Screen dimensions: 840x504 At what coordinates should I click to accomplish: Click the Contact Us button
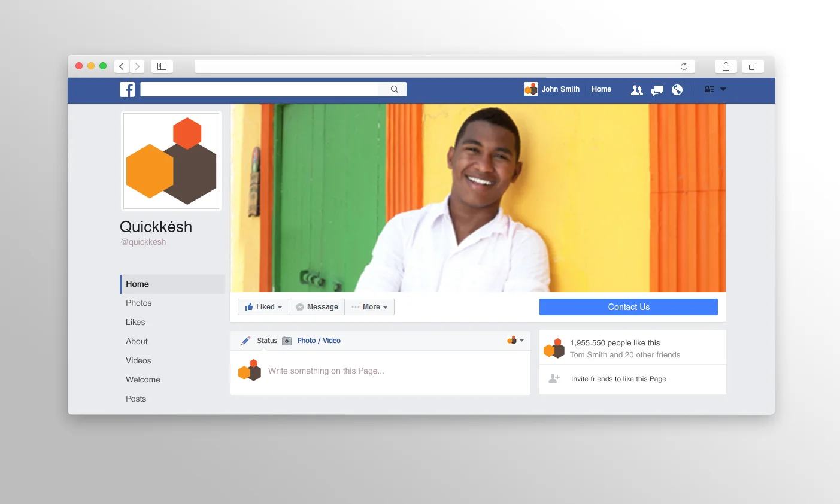(628, 306)
